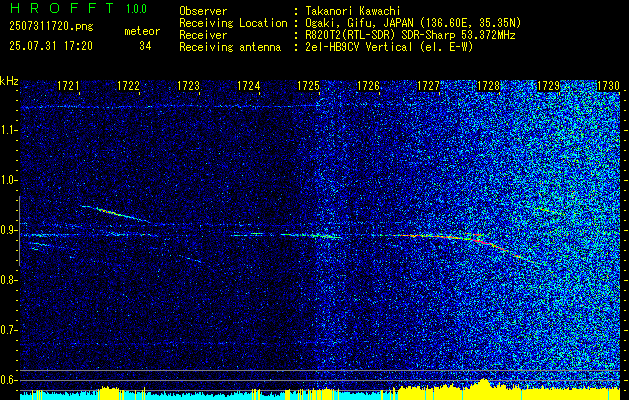Click the meteor label
The height and width of the screenshot is (400, 629).
(x=142, y=31)
